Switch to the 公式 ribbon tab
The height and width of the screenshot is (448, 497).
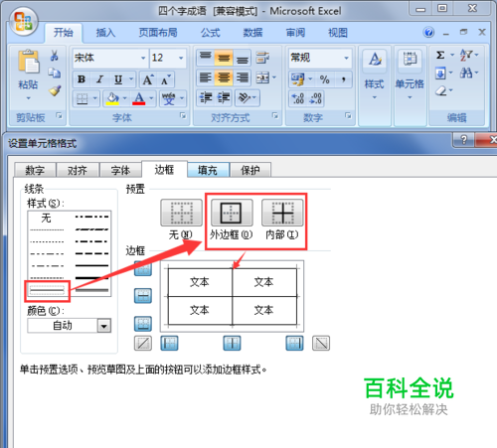[211, 33]
